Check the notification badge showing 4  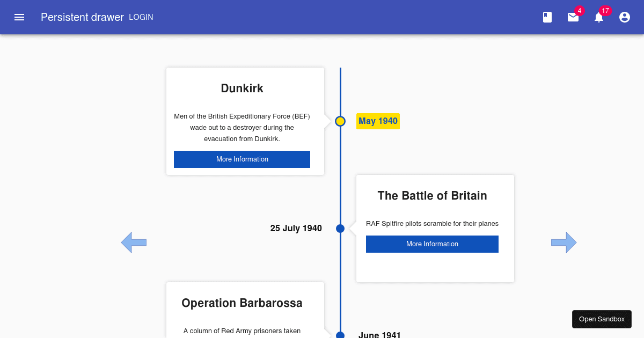point(579,10)
